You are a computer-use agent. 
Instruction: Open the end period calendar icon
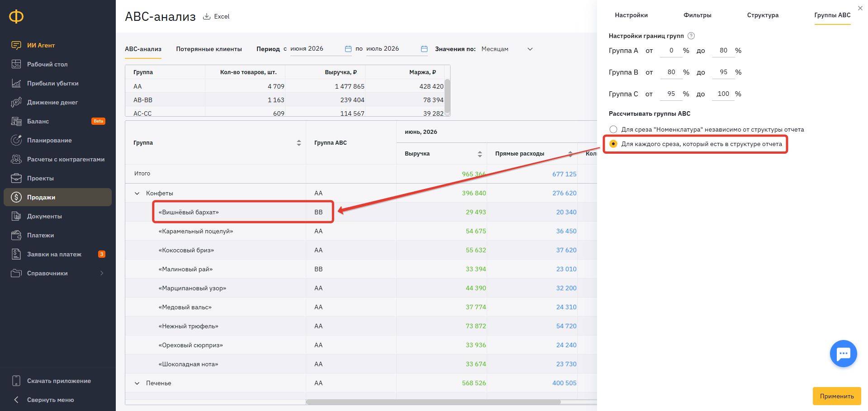tap(424, 49)
